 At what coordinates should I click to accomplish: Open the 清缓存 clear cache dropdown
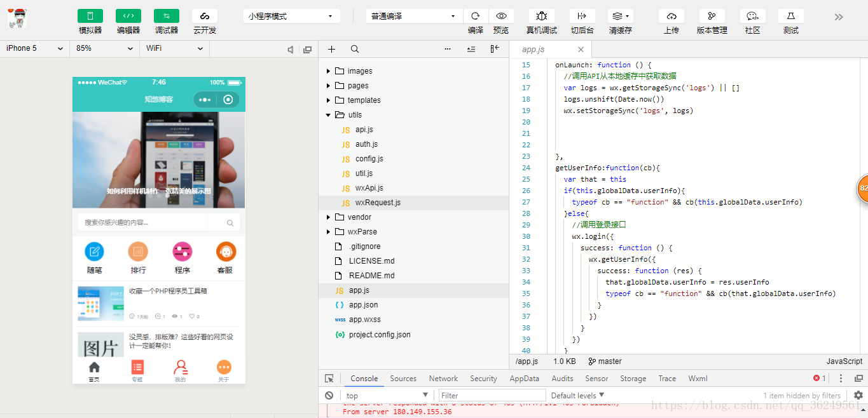[x=621, y=16]
